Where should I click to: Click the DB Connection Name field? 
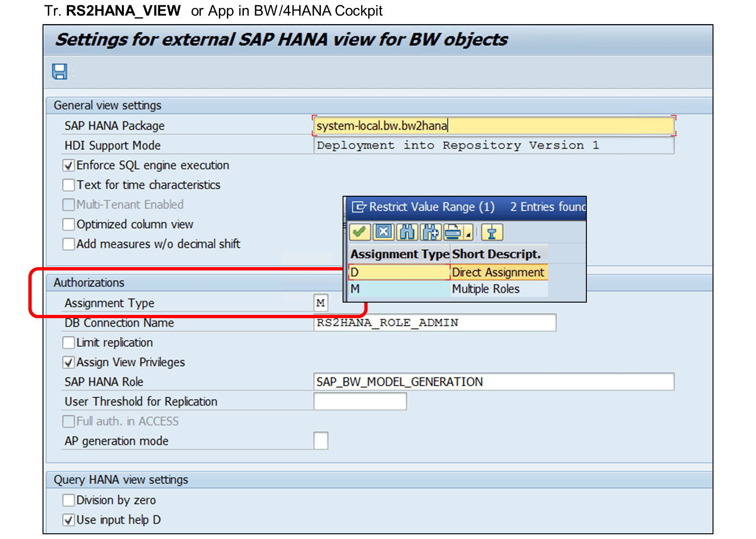point(435,323)
